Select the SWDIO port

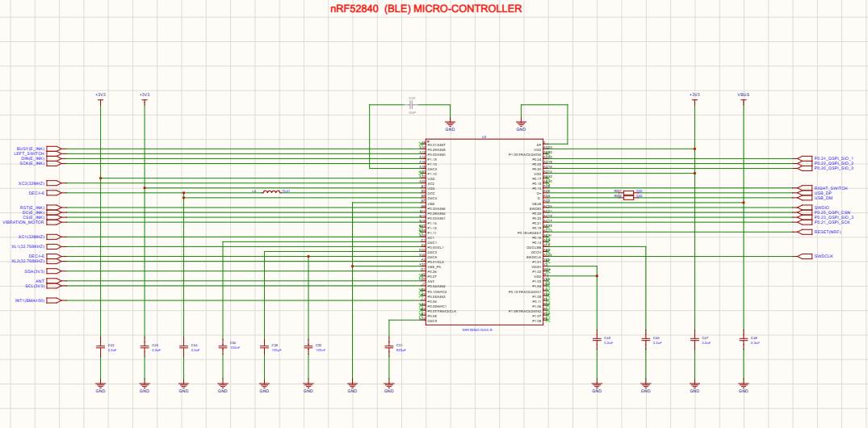click(x=806, y=208)
